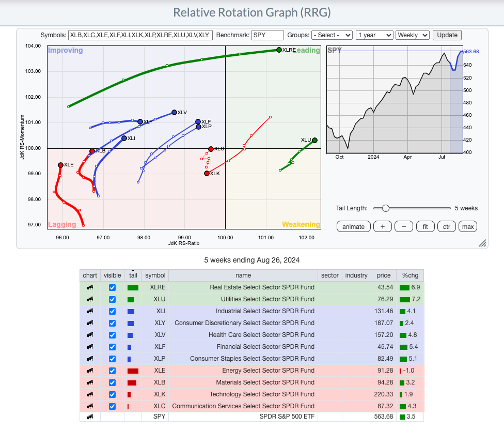The image size is (504, 431).
Task: Click the Symbols input field
Action: pos(140,35)
